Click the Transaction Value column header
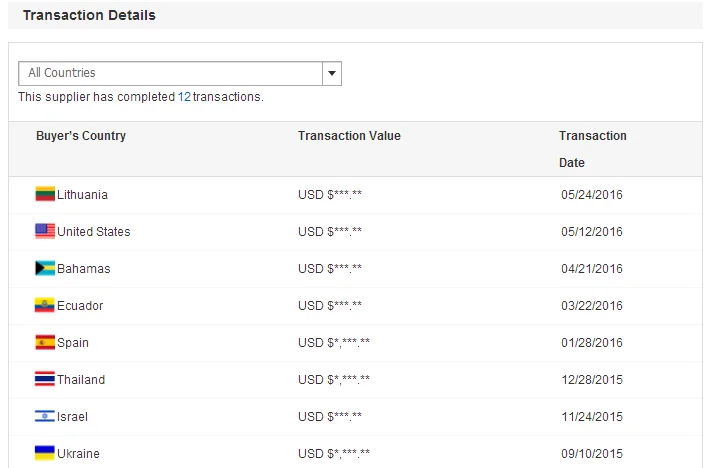This screenshot has height=468, width=704. pyautogui.click(x=349, y=136)
